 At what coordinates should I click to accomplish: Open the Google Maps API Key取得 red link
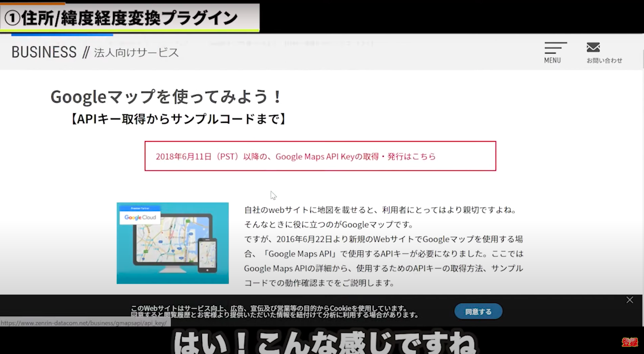pyautogui.click(x=296, y=156)
